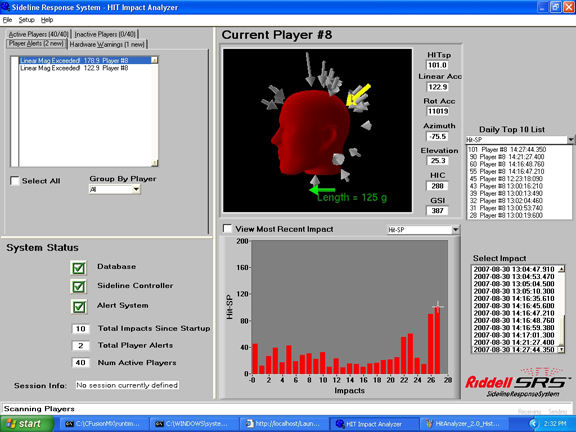Click the HITsp value 101.0
This screenshot has height=432, width=576.
[437, 65]
